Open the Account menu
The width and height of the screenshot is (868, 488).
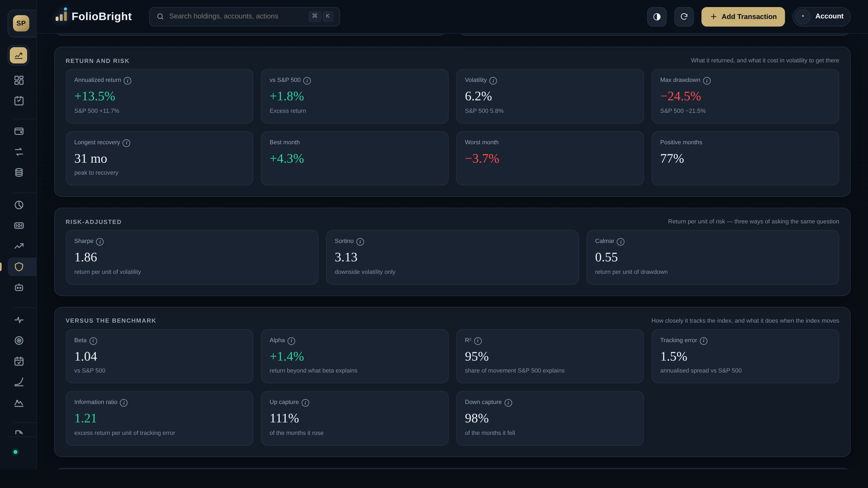tap(821, 17)
